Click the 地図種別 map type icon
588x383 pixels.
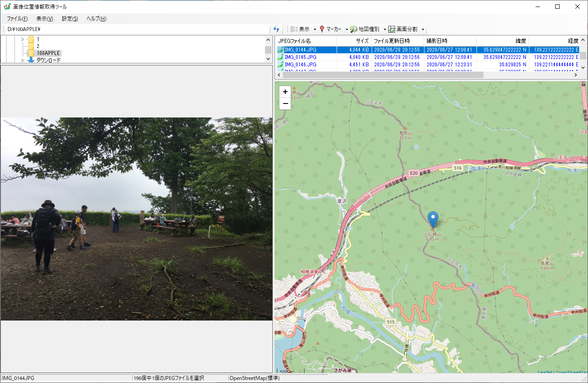[x=354, y=29]
